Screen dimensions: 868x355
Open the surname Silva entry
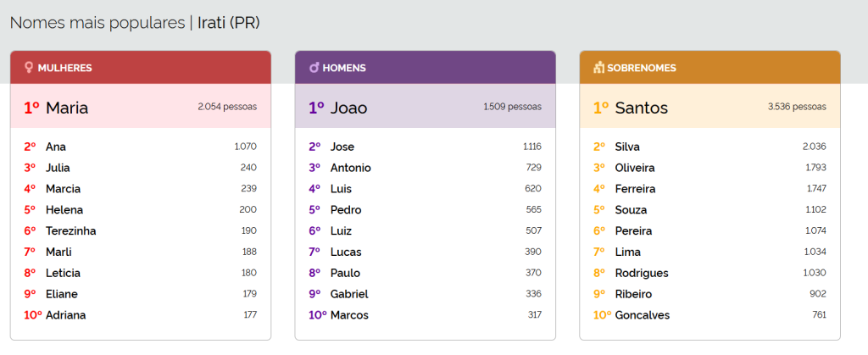point(627,147)
